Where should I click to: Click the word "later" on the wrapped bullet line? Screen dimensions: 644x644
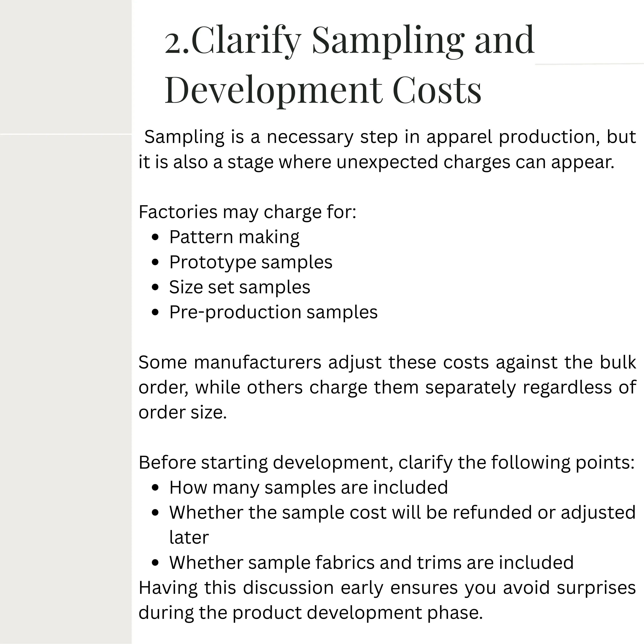(189, 537)
